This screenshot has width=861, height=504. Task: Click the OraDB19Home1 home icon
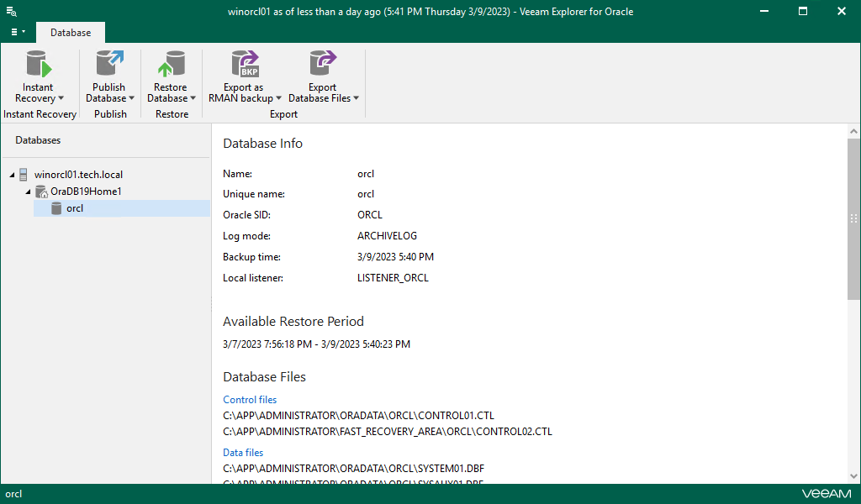tap(41, 192)
